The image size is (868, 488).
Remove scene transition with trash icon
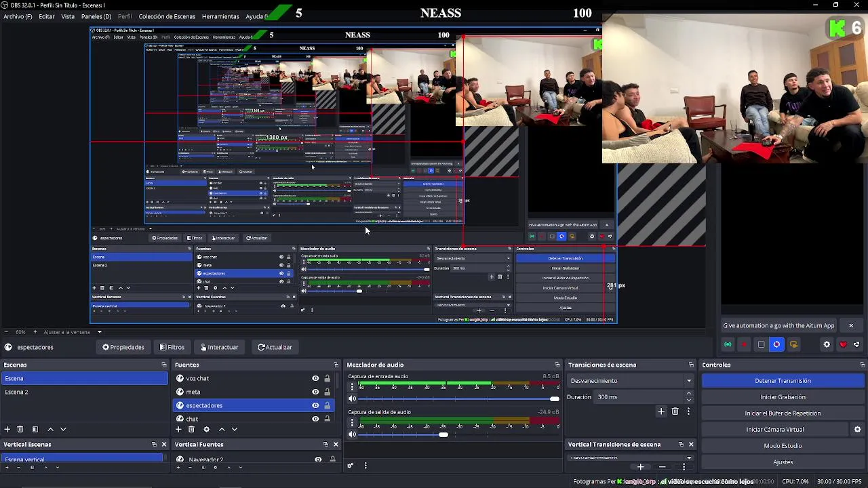tap(675, 411)
